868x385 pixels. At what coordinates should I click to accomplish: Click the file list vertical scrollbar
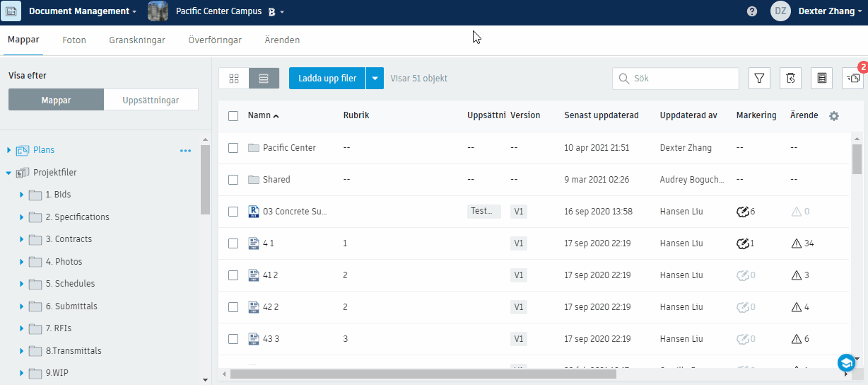pos(857,159)
